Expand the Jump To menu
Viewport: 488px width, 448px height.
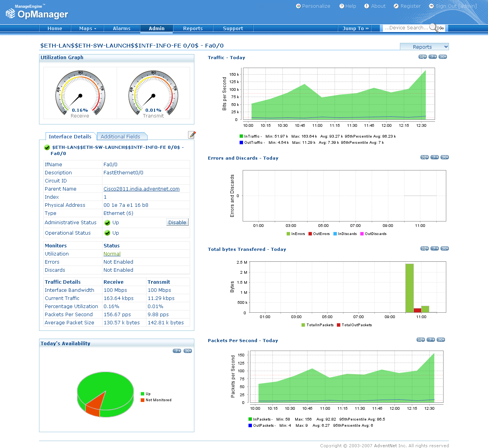(355, 29)
